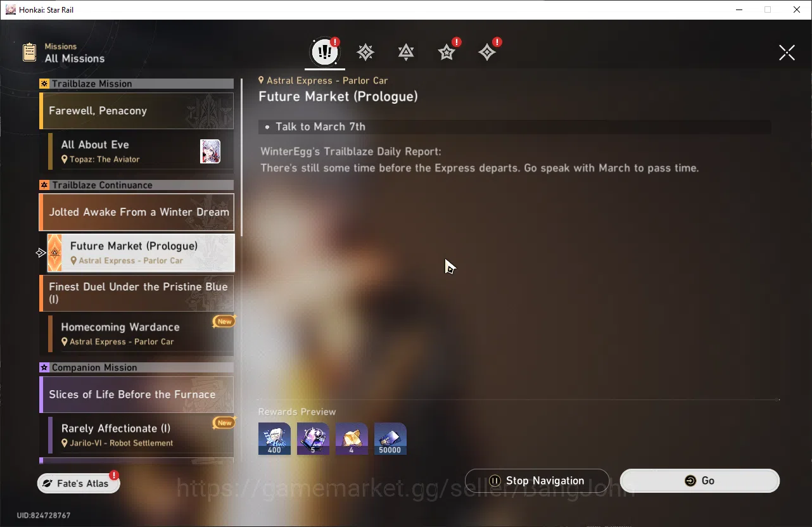Select the Farewell, Penacony mission

(x=136, y=111)
